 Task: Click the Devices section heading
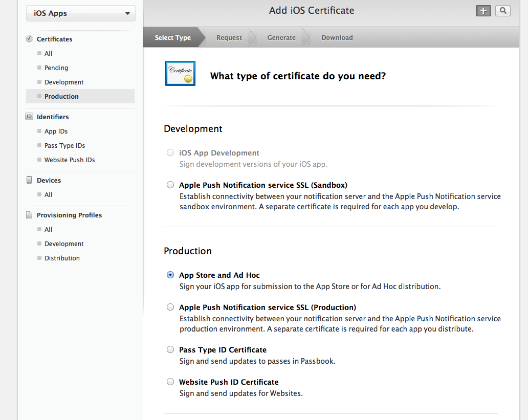click(49, 180)
